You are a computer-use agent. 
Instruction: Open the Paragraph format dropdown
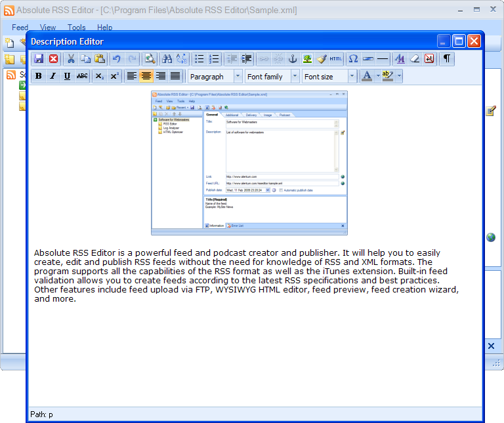[215, 77]
